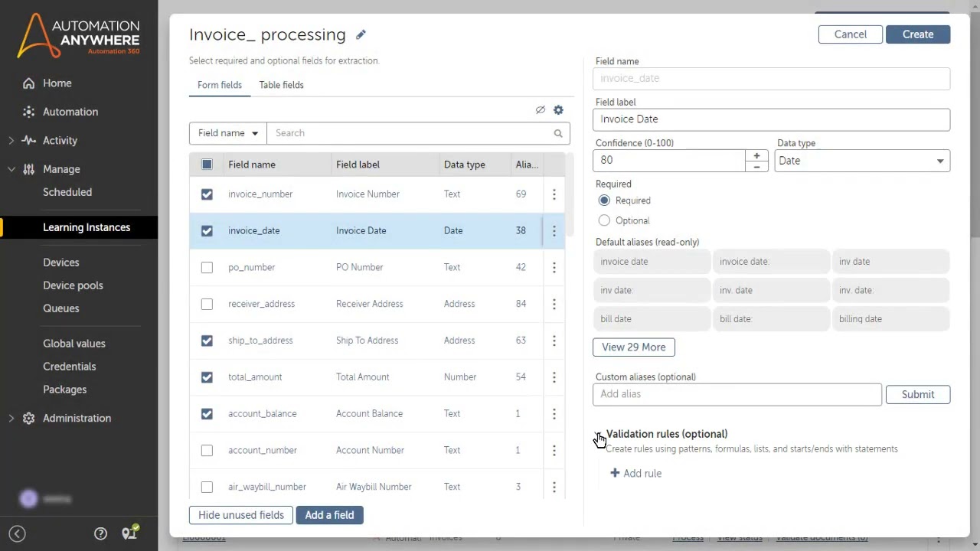Open Global values in sidebar

coord(74,344)
